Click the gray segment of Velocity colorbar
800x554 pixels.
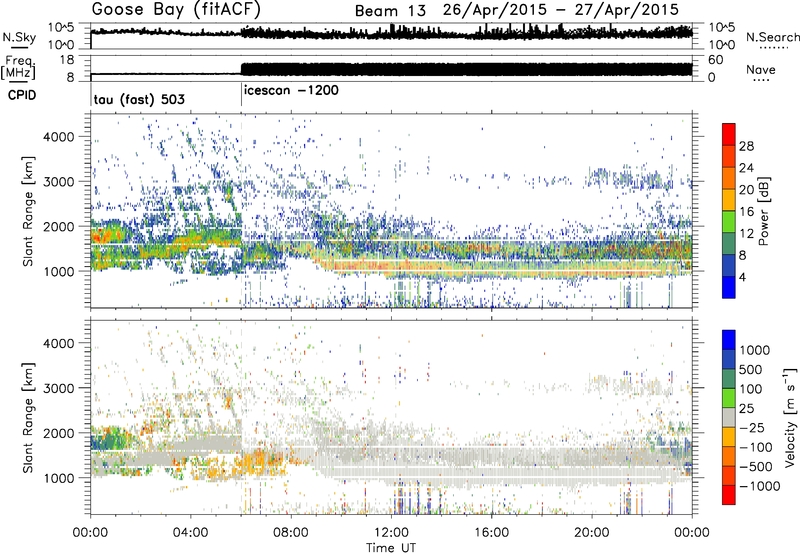point(729,417)
